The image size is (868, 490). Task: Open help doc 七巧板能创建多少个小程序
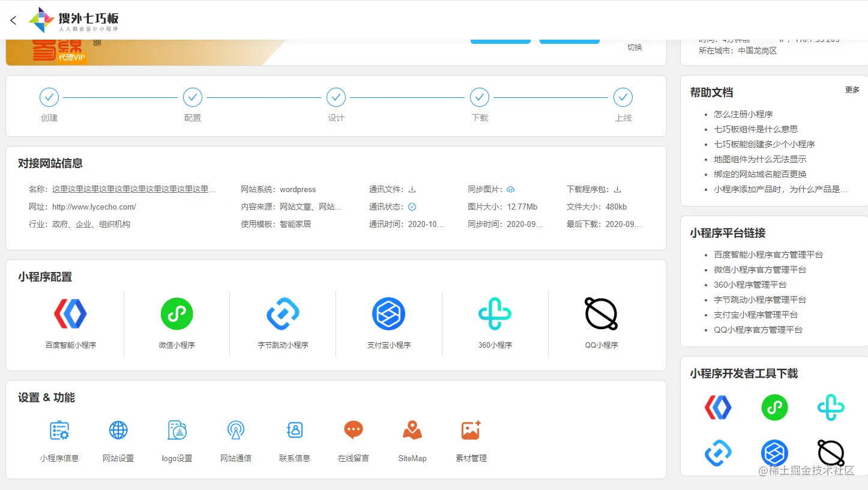tap(764, 144)
